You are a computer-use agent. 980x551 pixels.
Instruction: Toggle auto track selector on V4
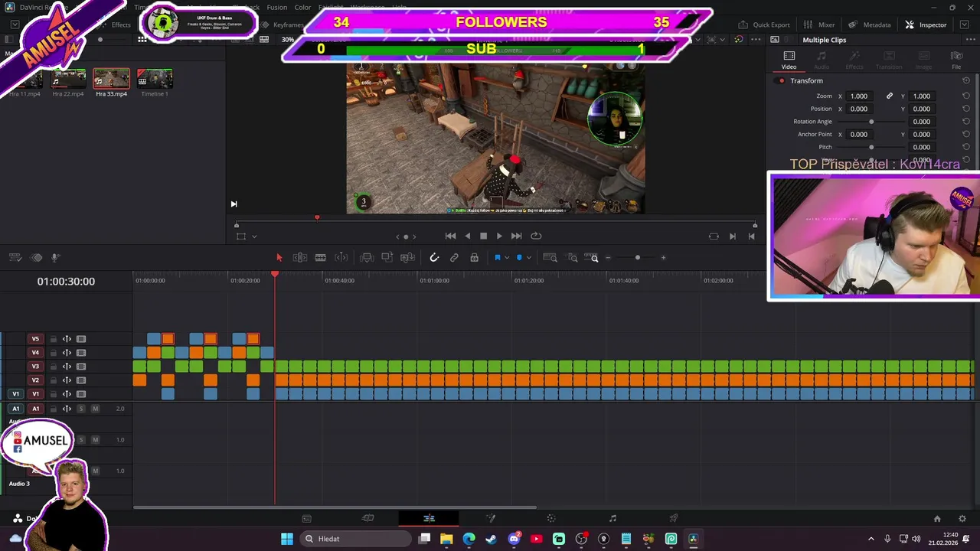tap(67, 353)
